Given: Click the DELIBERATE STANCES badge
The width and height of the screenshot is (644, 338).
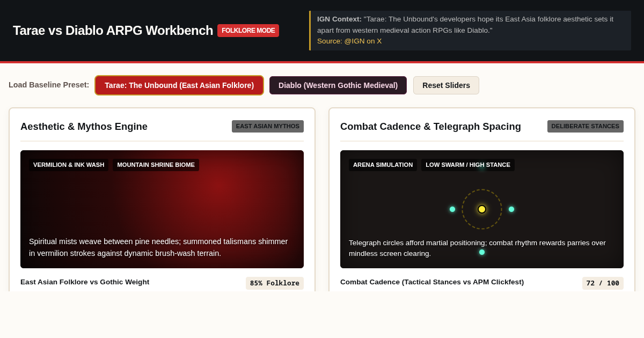Looking at the screenshot, I should pos(586,127).
